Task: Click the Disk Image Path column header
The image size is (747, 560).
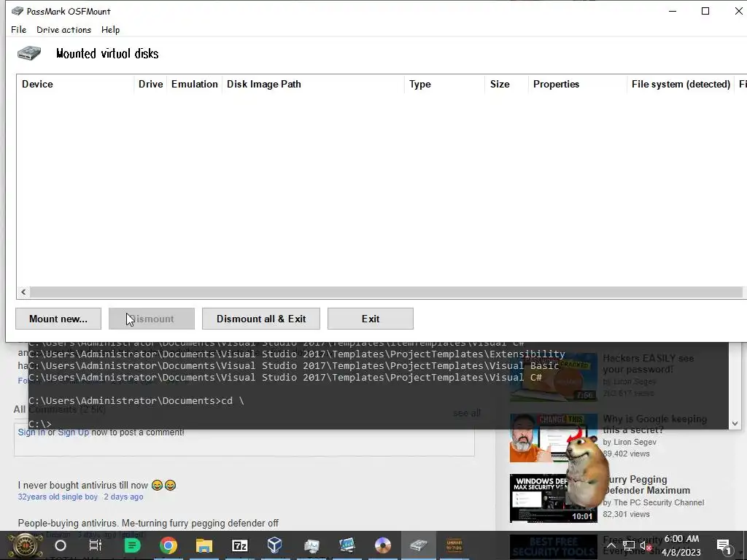Action: tap(313, 85)
